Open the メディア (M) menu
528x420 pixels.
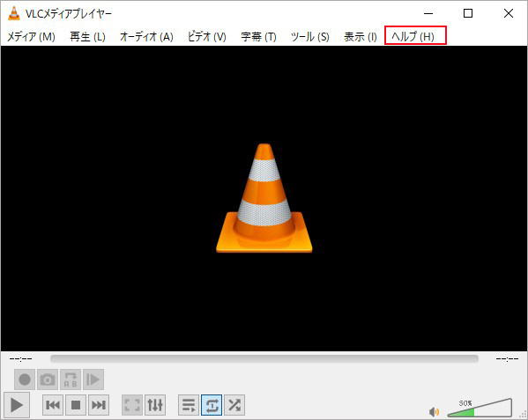(31, 36)
